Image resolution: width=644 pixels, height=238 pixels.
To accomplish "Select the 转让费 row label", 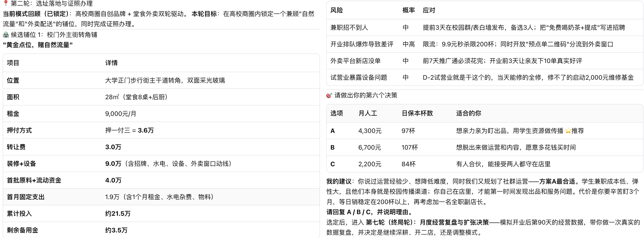I will coord(16,147).
